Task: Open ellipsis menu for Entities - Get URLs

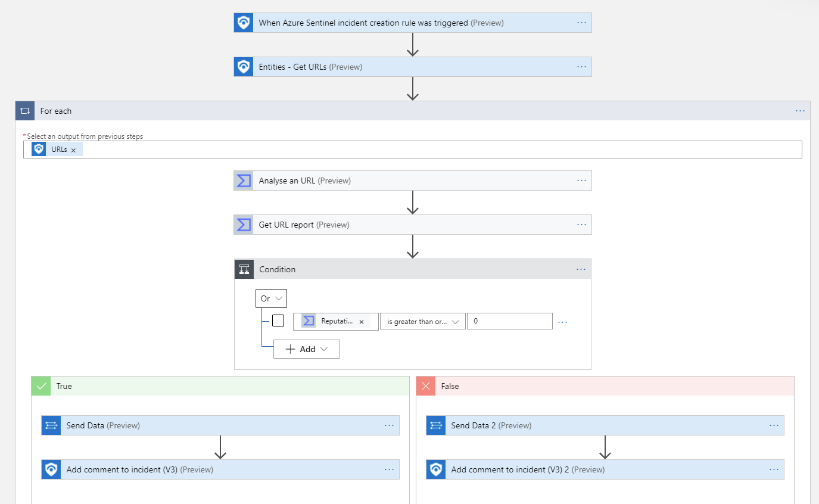Action: point(582,67)
